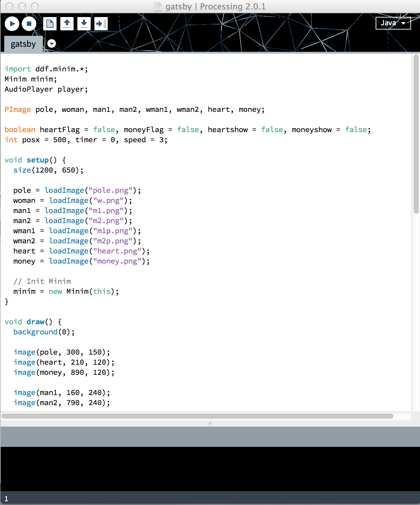The image size is (420, 505).
Task: Stop the running sketch
Action: pyautogui.click(x=29, y=24)
